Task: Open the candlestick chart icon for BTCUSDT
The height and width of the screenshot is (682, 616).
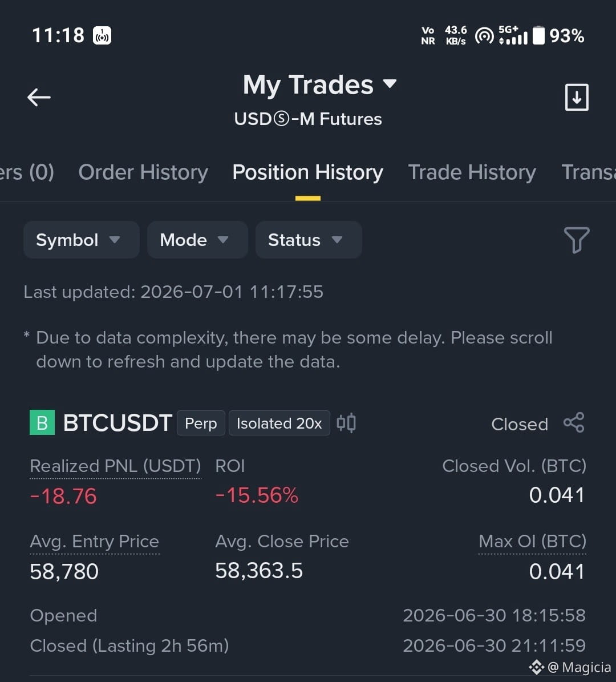Action: pyautogui.click(x=346, y=423)
